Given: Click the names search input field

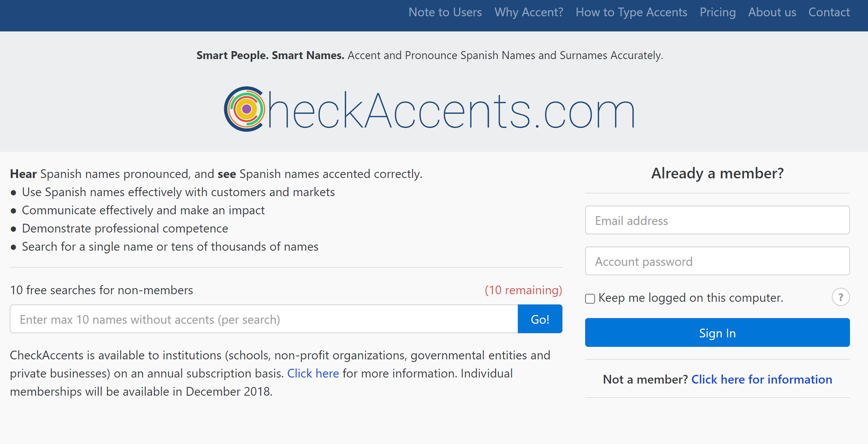Looking at the screenshot, I should (264, 319).
